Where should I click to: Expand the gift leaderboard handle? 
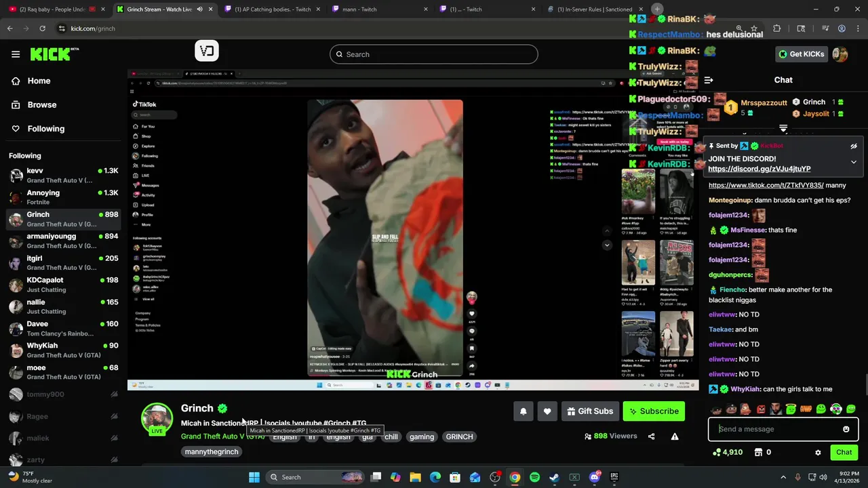[783, 127]
